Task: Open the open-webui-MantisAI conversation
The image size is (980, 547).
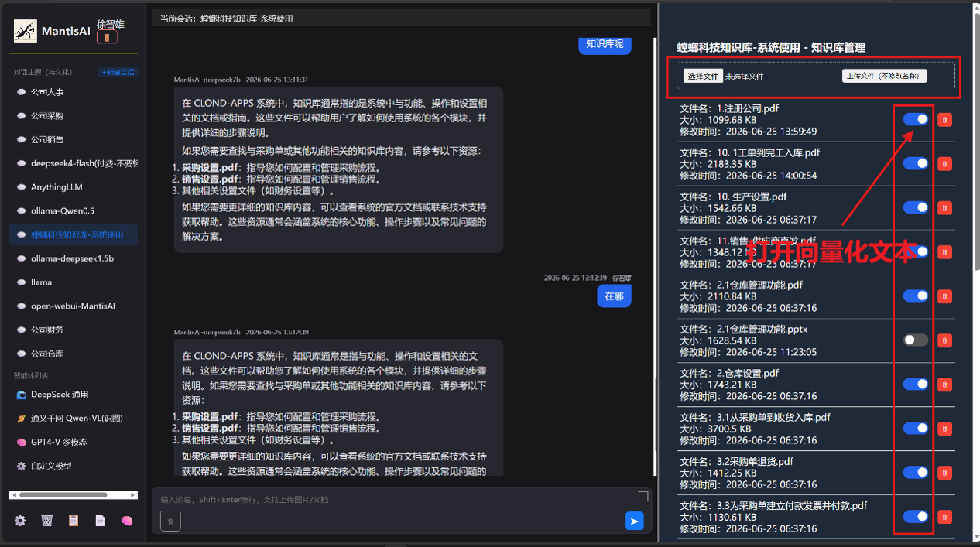Action: tap(74, 306)
